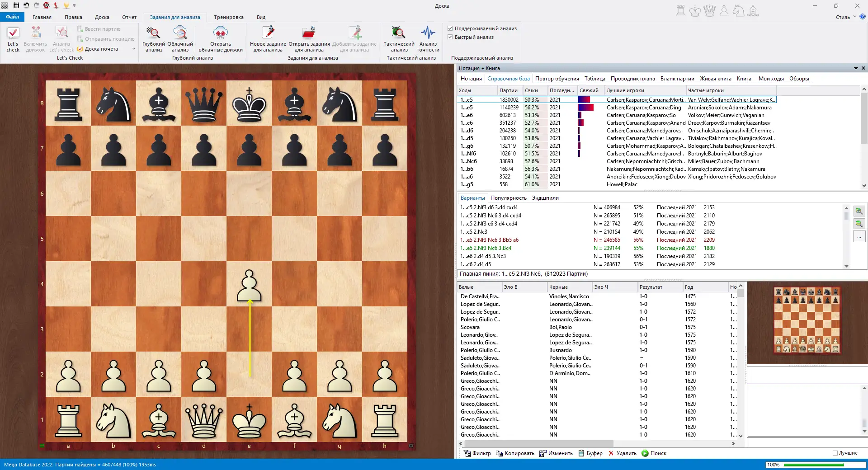The image size is (868, 470).
Task: Click the zoom-in magnifier in variants panel
Action: point(859,211)
